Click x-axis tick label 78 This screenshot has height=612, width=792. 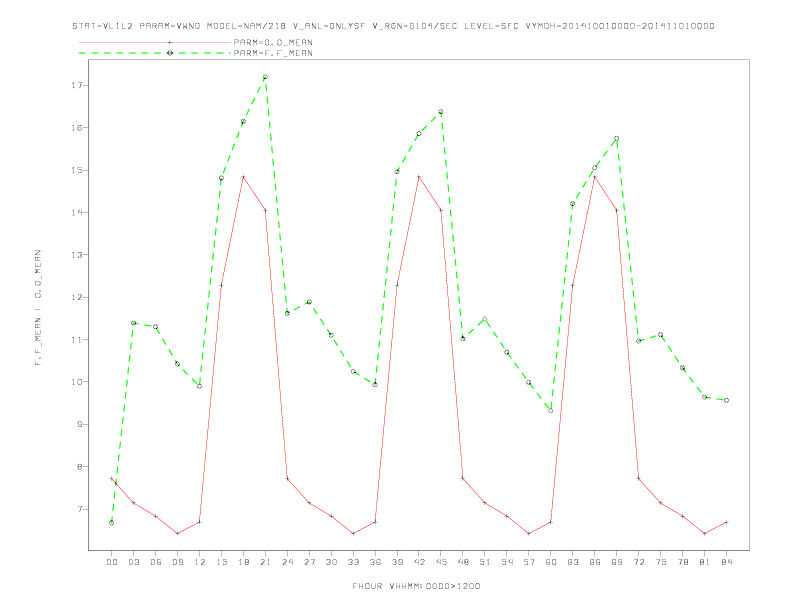coord(682,562)
